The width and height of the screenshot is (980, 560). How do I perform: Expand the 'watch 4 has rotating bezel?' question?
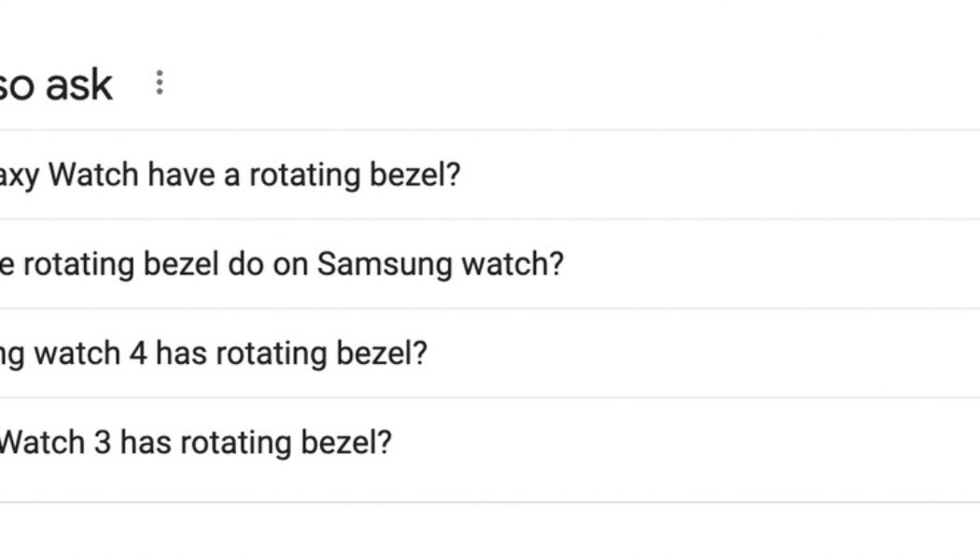[x=215, y=354]
